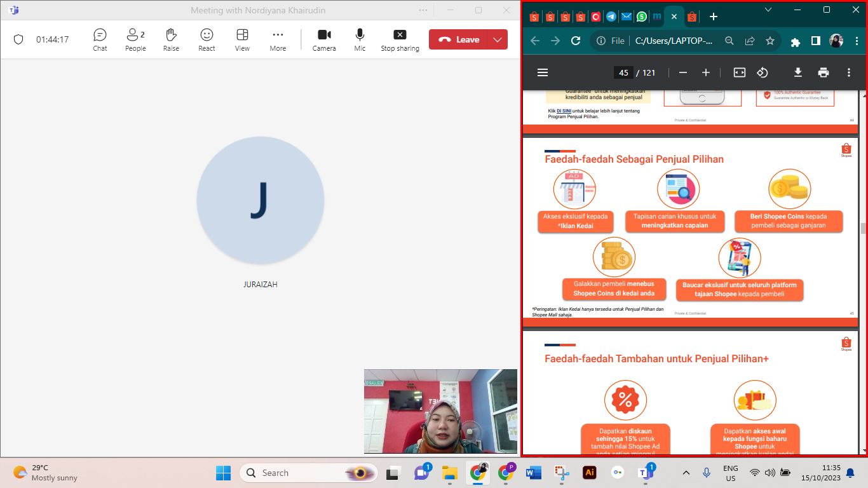868x488 pixels.
Task: Open the Teams meeting Chat panel
Action: pos(100,39)
